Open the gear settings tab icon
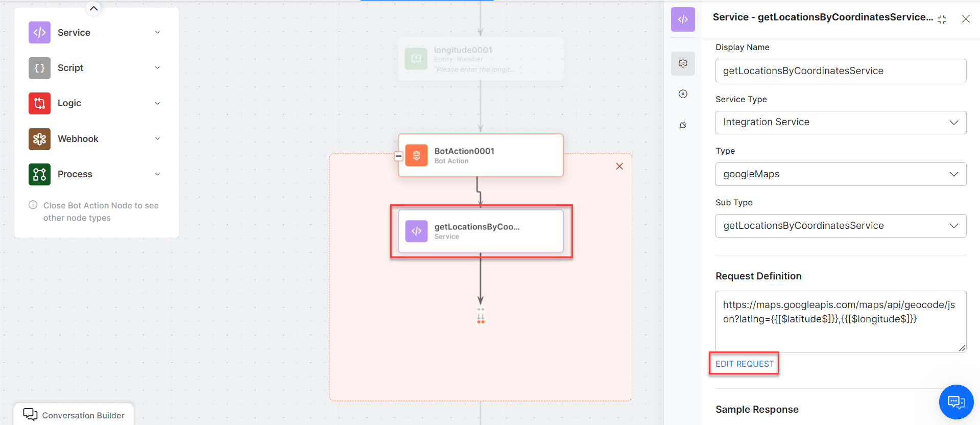980x425 pixels. (683, 63)
